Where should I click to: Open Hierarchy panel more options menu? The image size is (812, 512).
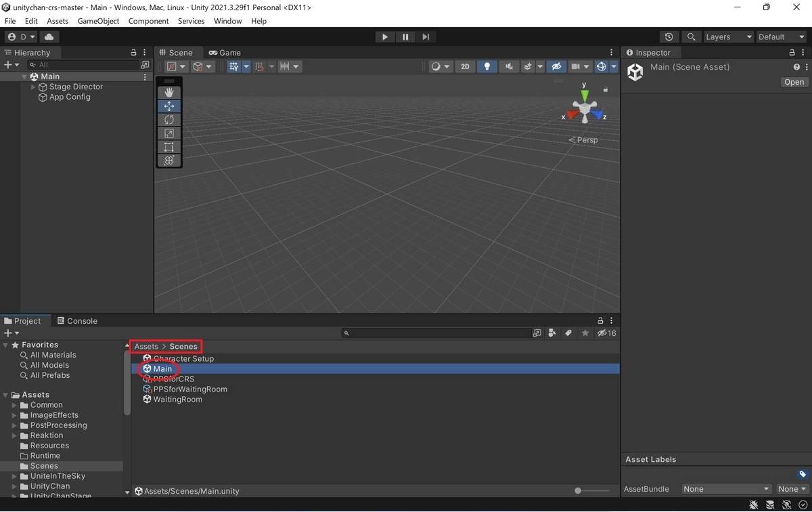click(145, 52)
